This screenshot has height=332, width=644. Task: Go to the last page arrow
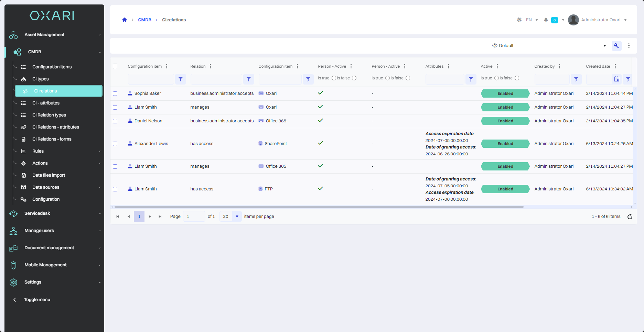[160, 217]
